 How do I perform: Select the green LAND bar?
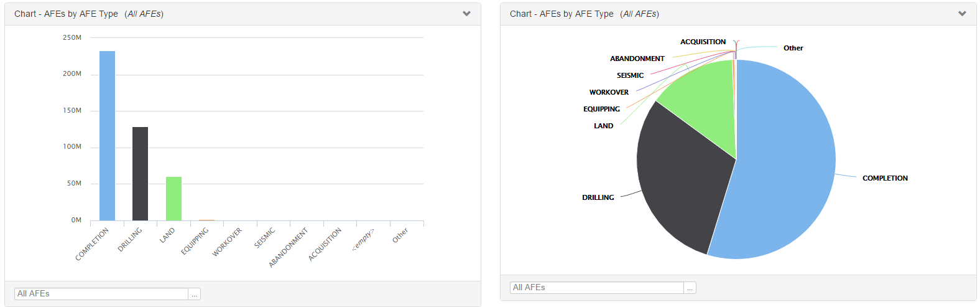[173, 199]
